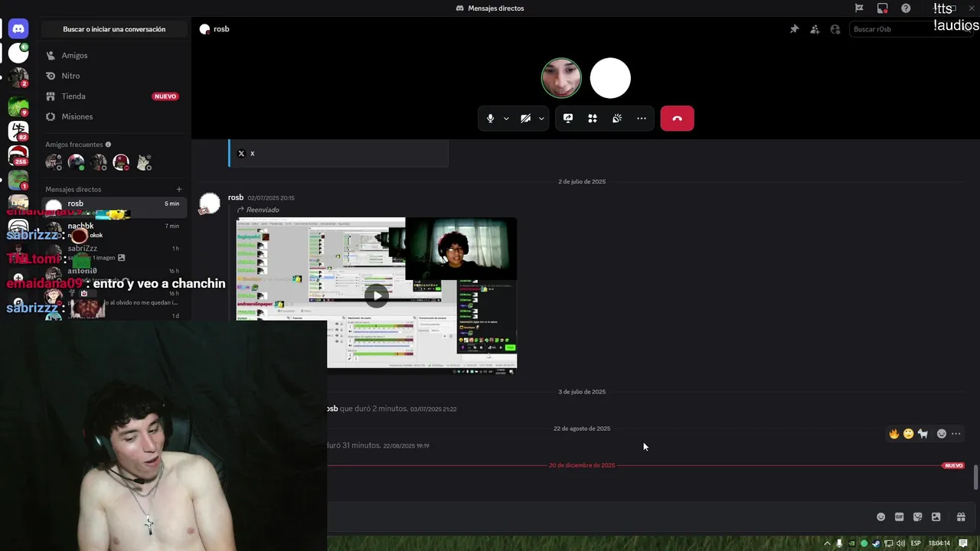Open Buscar o iniciar una conversación box

pyautogui.click(x=114, y=29)
